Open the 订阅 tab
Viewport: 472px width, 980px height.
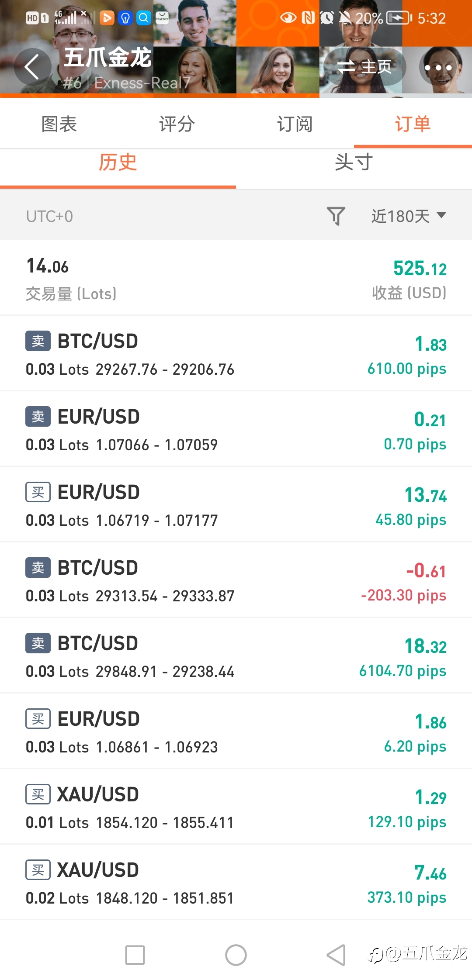coord(295,124)
